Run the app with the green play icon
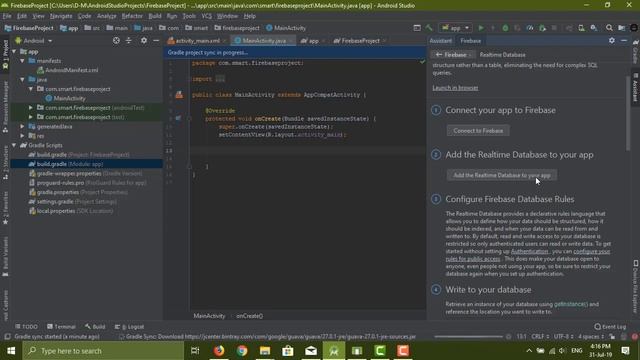The height and width of the screenshot is (360, 640). pyautogui.click(x=481, y=28)
